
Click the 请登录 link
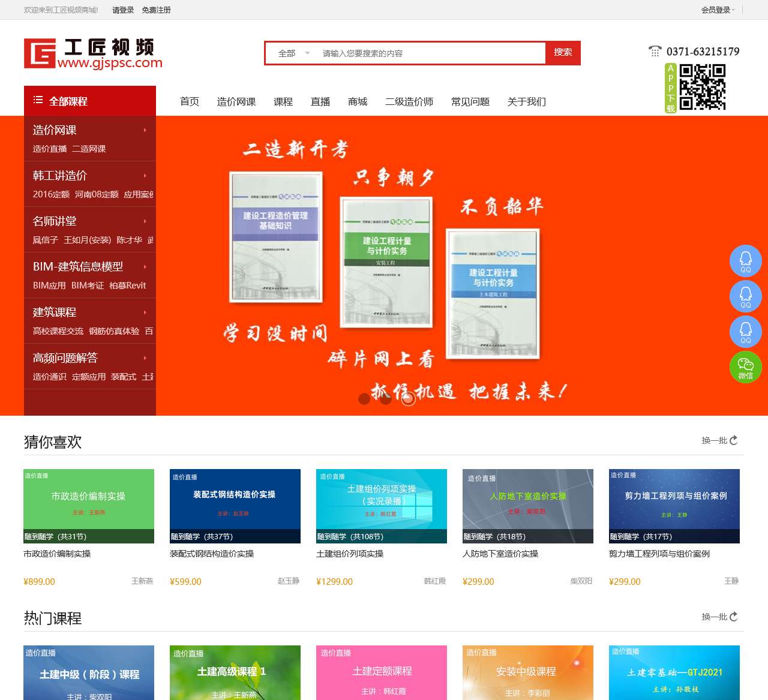(123, 10)
